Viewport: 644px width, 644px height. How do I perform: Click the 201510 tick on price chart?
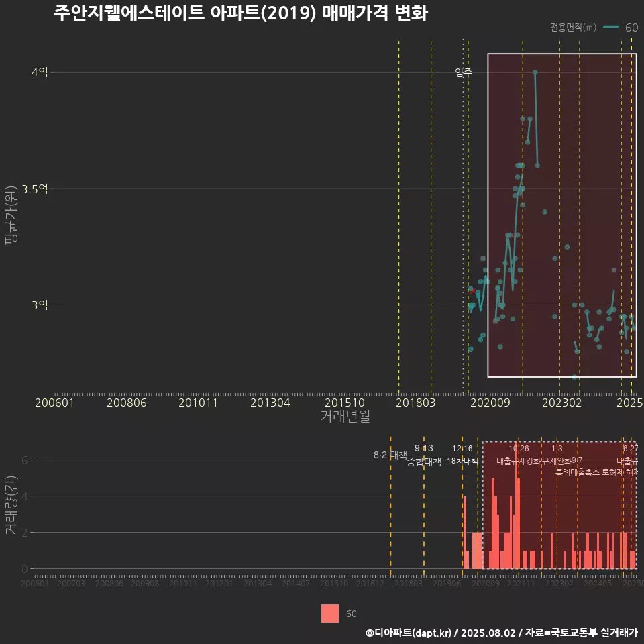[345, 402]
